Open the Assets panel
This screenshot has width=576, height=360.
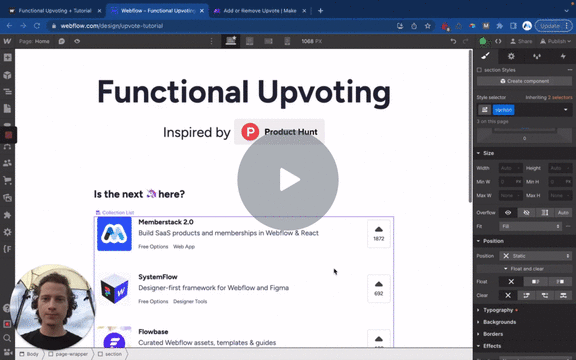pos(7,198)
